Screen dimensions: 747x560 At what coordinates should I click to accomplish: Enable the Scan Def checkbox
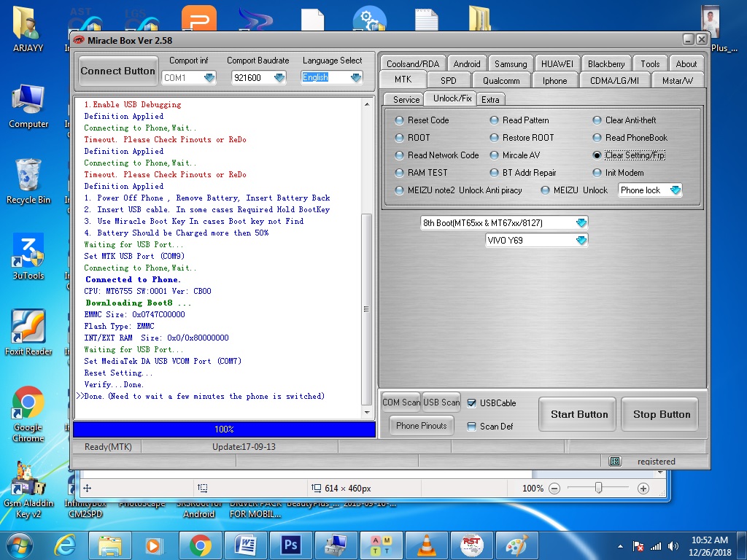point(472,426)
